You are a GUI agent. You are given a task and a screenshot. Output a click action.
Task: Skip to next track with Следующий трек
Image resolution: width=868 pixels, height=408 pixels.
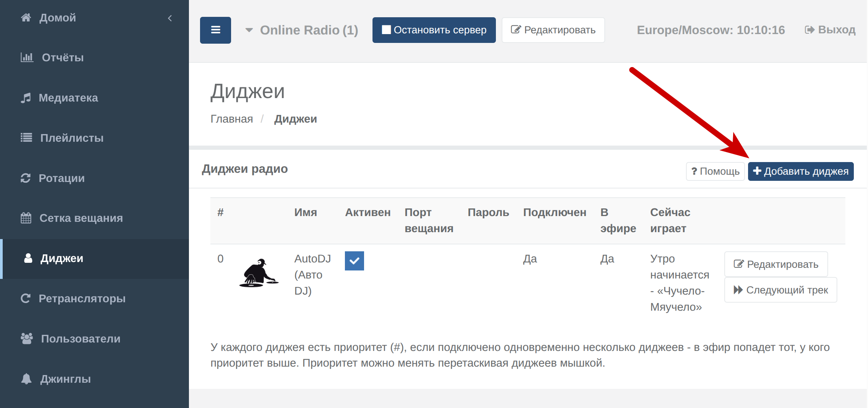tap(780, 290)
